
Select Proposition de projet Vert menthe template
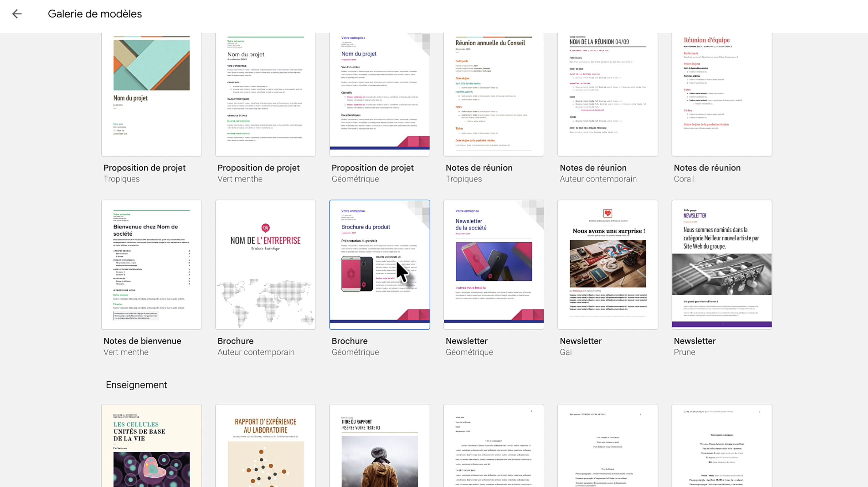265,94
